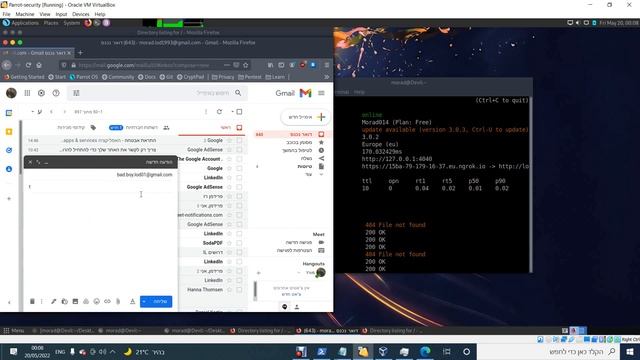Click the blue Send button

pos(160,302)
